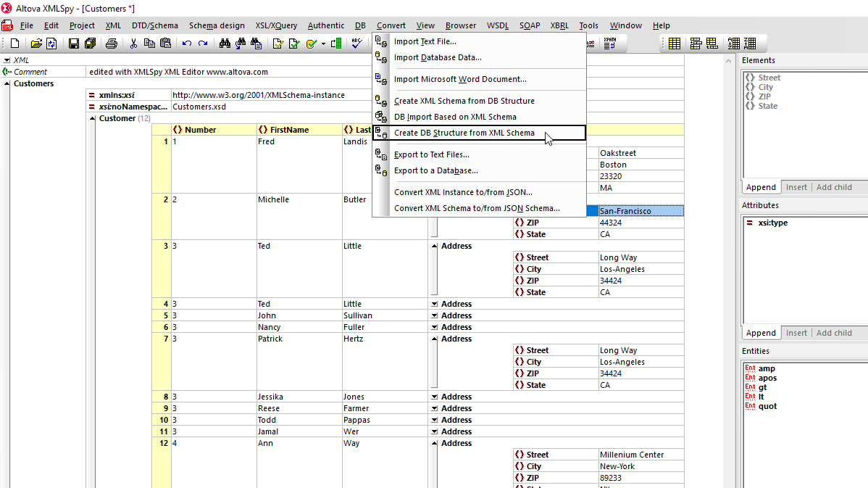
Task: Click the Reload file toolbar icon
Action: click(51, 44)
